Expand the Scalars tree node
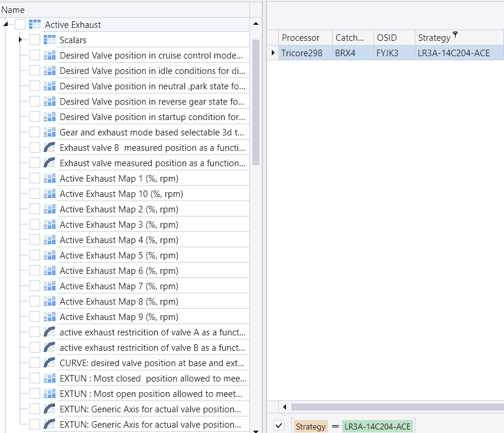This screenshot has width=504, height=433. [20, 40]
